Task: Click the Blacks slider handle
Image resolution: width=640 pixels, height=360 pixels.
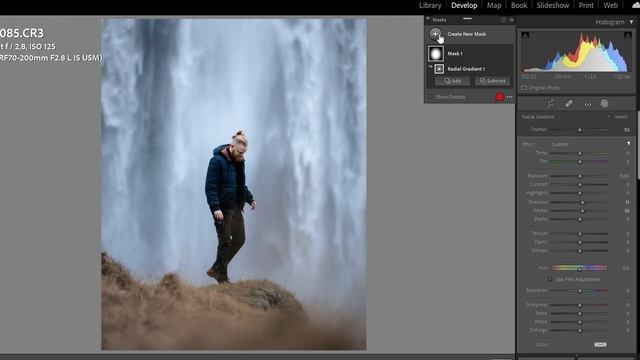Action: click(580, 219)
